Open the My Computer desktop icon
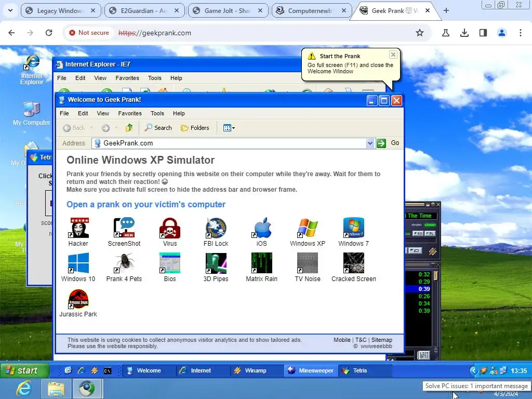The width and height of the screenshot is (532, 399). pos(32,113)
